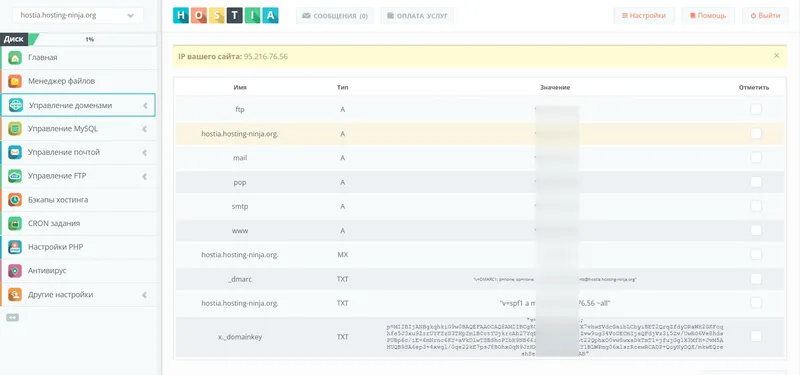
Task: Click the Выйти logout button
Action: click(x=765, y=16)
